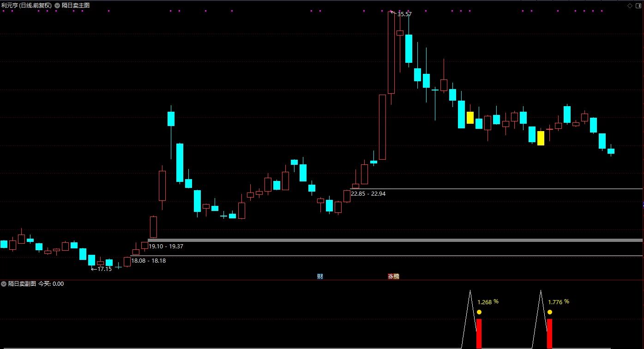Click the 1.776 % signal label
Viewport: 644px width, 349px height.
tap(559, 302)
